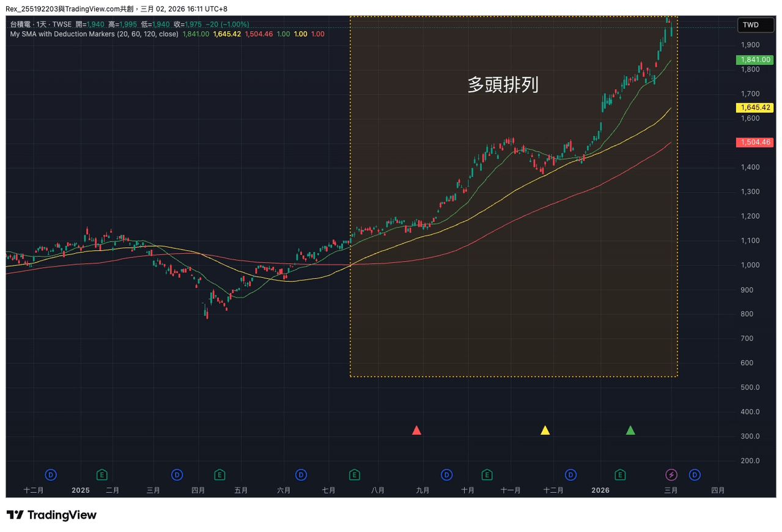
Task: Click the yellow 1,645.42 price label
Action: tap(754, 108)
